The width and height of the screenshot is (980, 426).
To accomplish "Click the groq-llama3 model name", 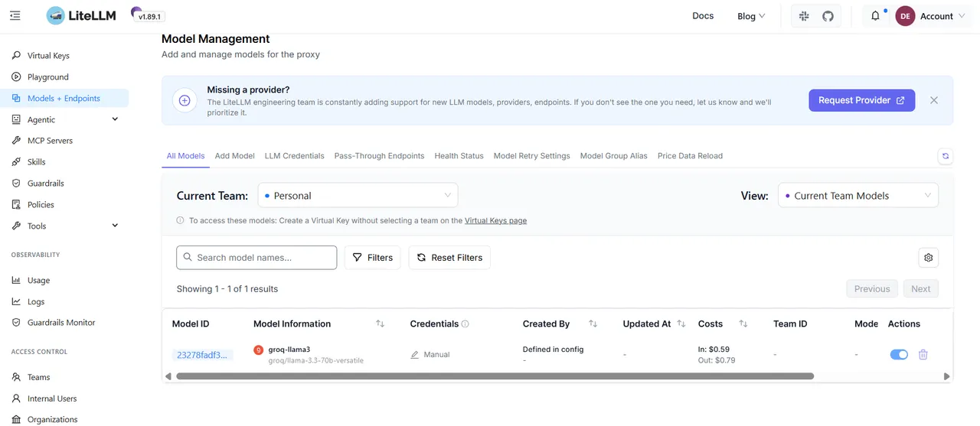I will 289,350.
